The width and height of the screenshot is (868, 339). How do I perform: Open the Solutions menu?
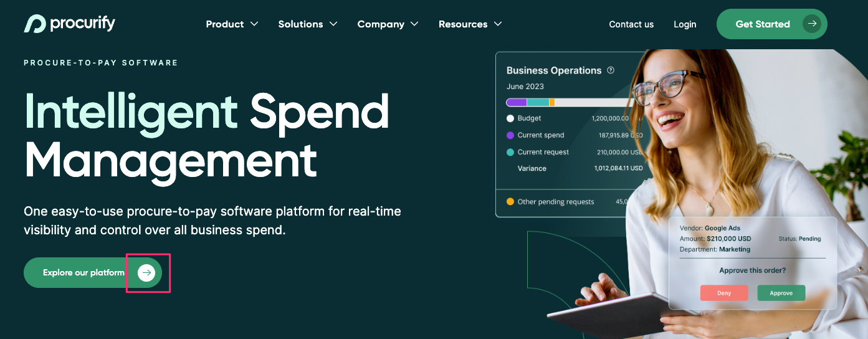click(x=308, y=24)
